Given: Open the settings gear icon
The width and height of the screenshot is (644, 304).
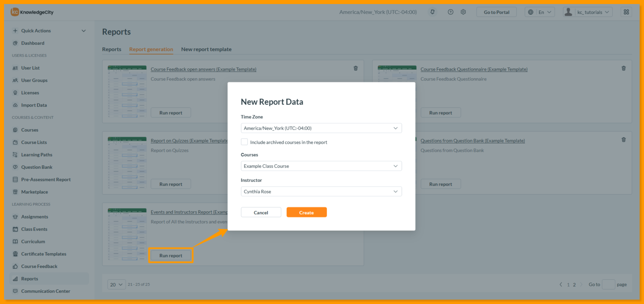Looking at the screenshot, I should 463,12.
